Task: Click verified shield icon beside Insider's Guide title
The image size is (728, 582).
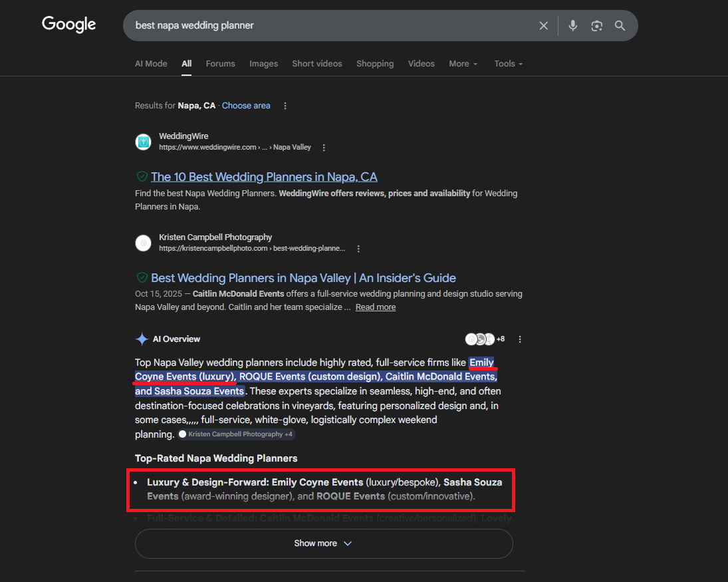Action: [x=142, y=278]
